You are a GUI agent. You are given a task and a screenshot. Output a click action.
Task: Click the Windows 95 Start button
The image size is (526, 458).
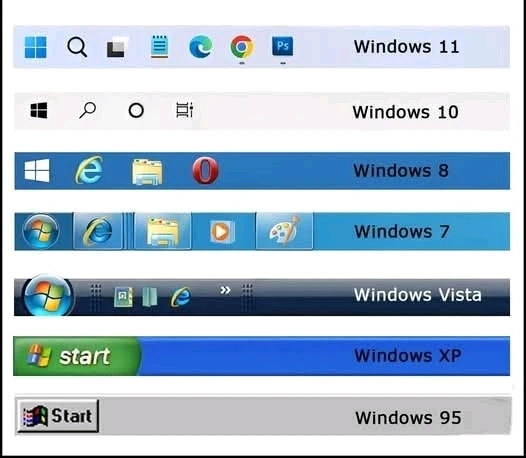(58, 416)
